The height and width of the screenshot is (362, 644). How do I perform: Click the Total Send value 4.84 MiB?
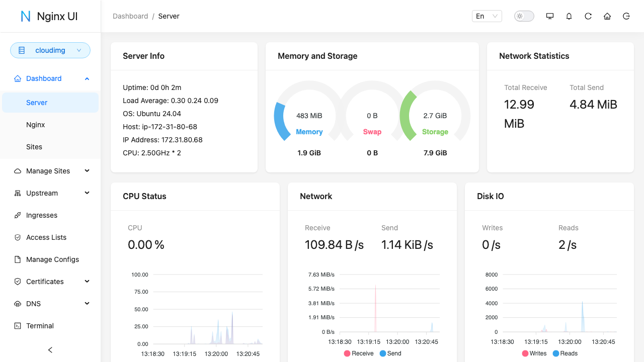point(593,105)
